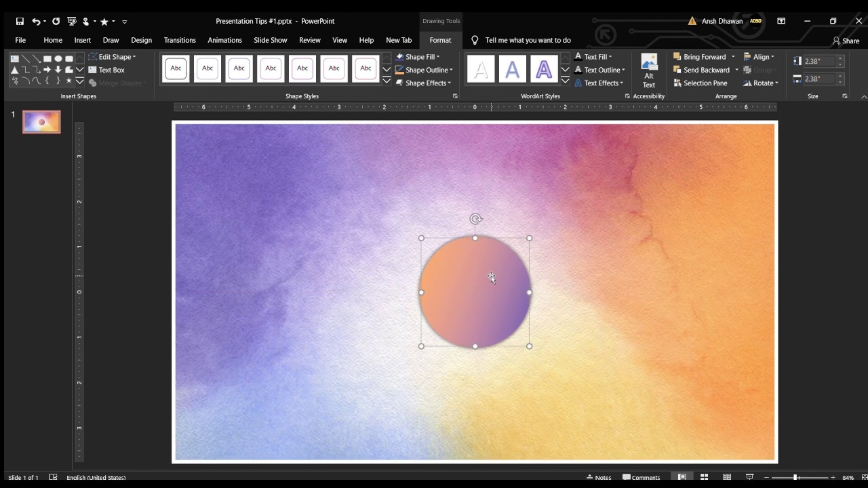Expand the Shape Styles gallery More arrow
868x488 pixels.
[387, 81]
